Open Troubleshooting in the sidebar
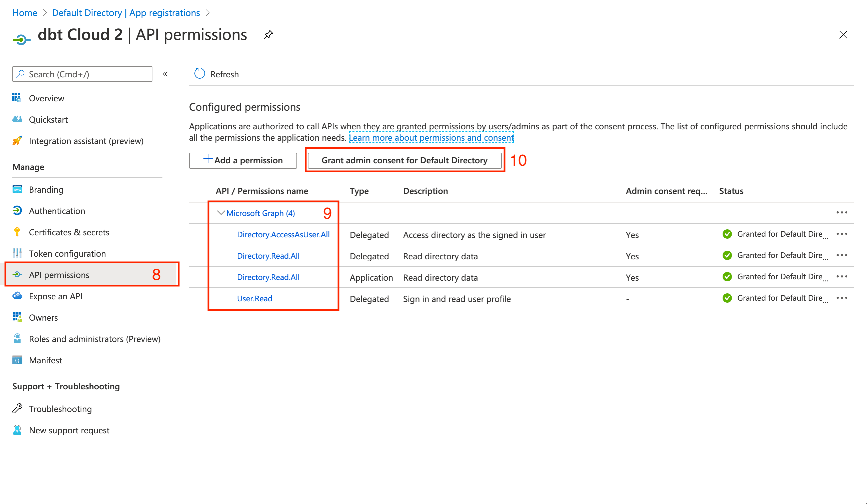This screenshot has height=504, width=867. coord(60,409)
